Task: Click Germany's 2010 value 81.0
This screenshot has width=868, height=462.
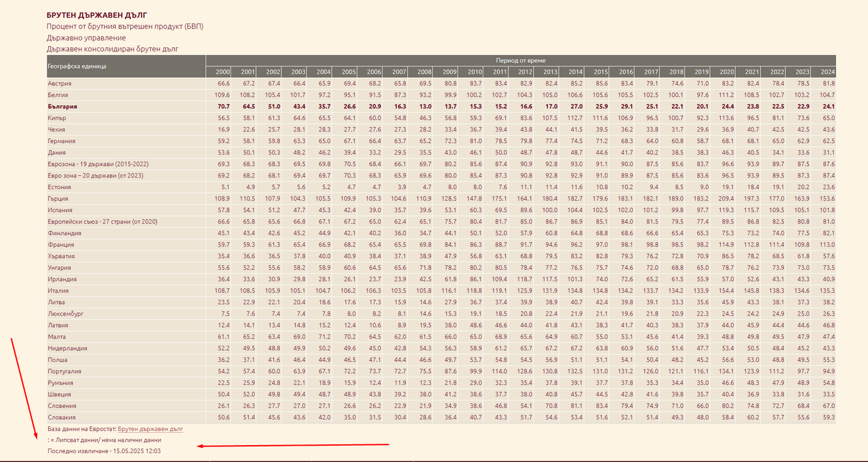Action: 475,141
